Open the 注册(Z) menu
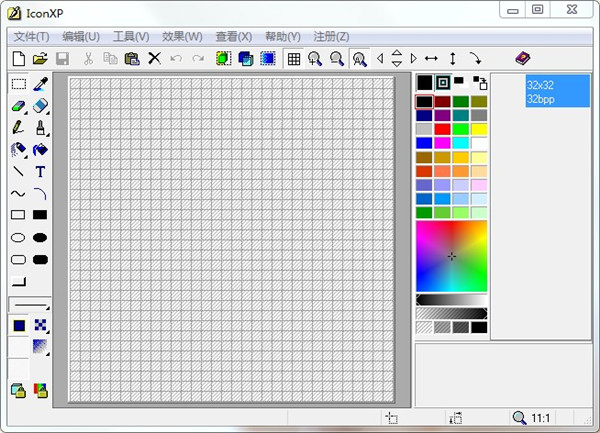 331,36
